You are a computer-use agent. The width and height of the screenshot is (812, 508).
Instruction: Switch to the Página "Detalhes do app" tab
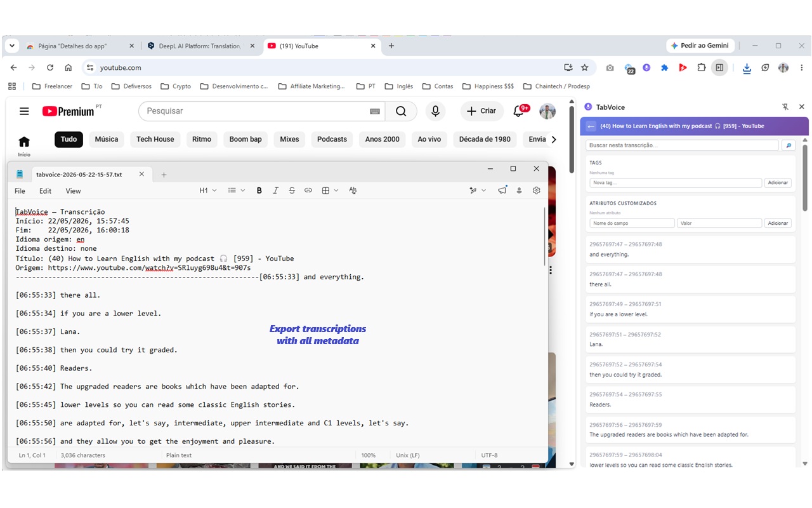pos(80,46)
